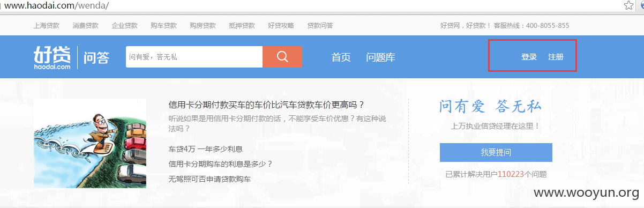Bookmark page with star icon
Viewport: 644px width, 208px height.
tap(628, 5)
